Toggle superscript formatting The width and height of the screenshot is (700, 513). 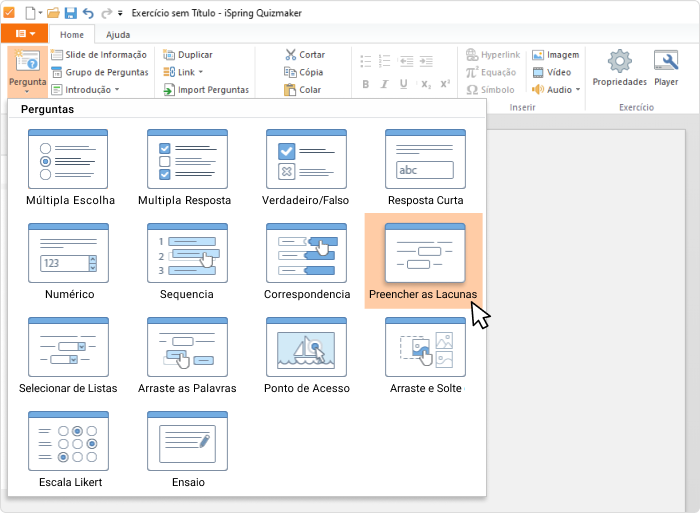tap(445, 84)
